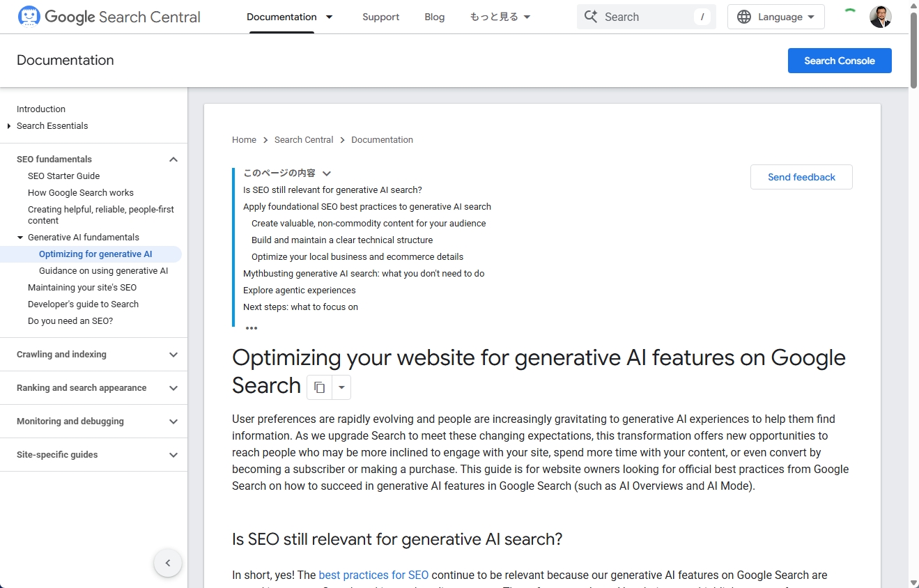Jump to Create valuable, non-commodity content
This screenshot has width=919, height=588.
[369, 224]
